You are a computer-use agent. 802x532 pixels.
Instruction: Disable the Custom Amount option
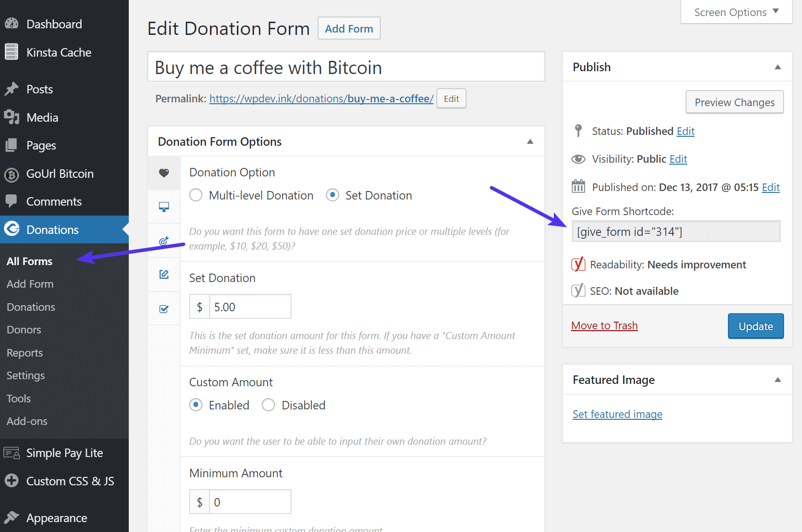[x=268, y=405]
